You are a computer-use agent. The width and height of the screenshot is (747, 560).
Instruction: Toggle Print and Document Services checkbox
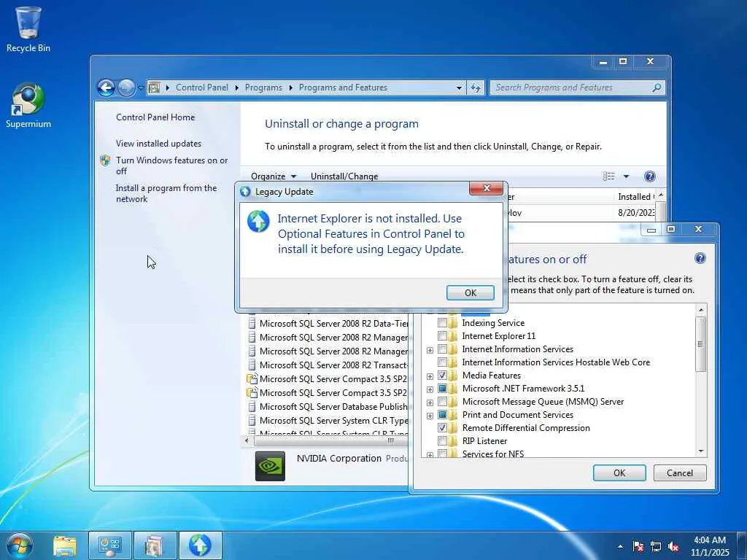442,415
